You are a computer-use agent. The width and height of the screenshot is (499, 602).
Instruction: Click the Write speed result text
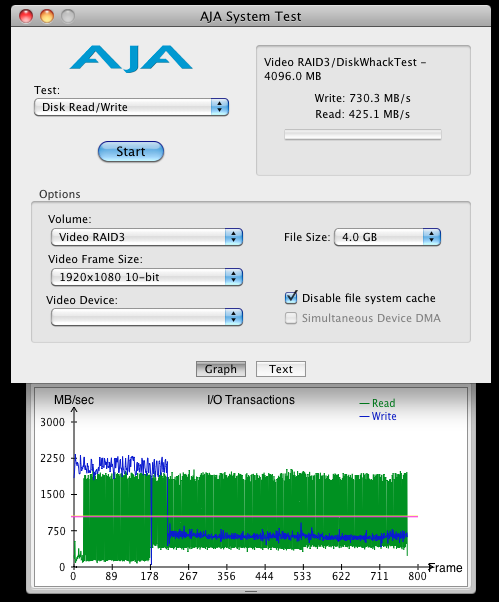(x=362, y=98)
